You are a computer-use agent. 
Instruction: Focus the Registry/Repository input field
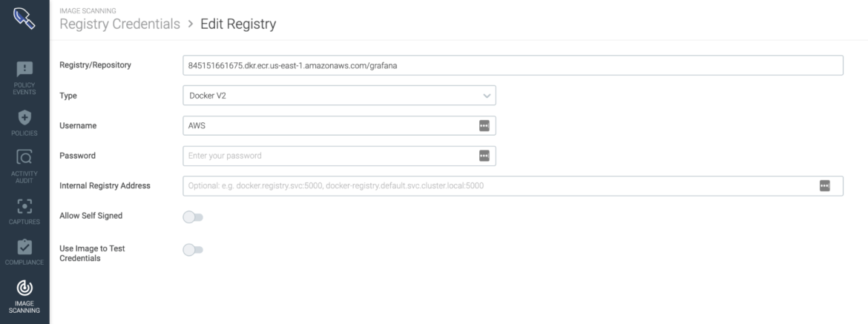tap(513, 65)
